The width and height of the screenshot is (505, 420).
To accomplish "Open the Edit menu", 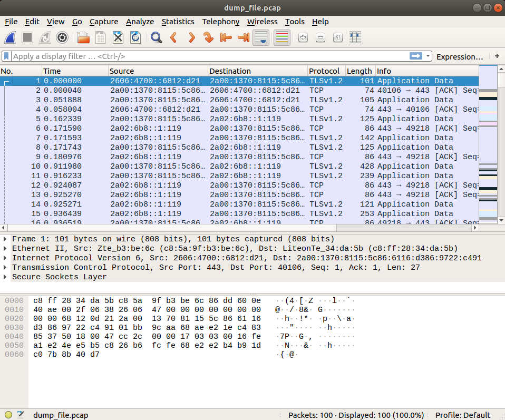I will [x=32, y=22].
